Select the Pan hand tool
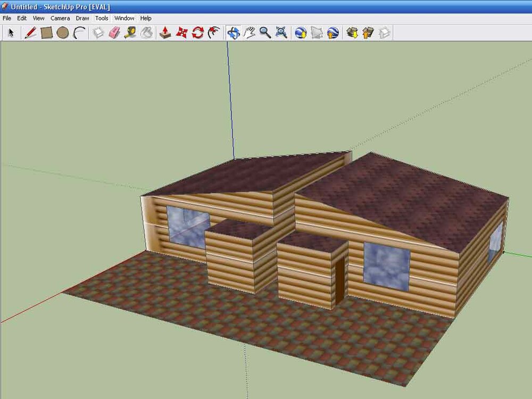The width and height of the screenshot is (532, 399). click(x=249, y=33)
